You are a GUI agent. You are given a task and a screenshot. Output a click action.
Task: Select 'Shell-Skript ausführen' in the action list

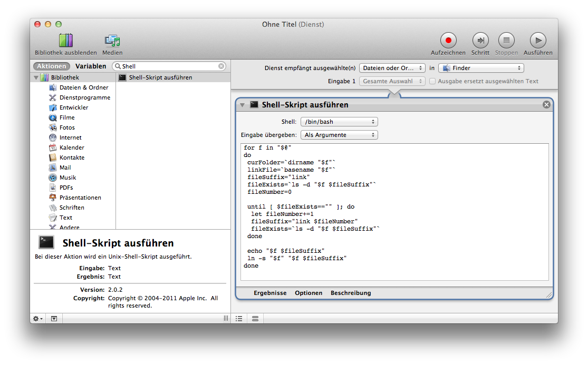pos(173,77)
